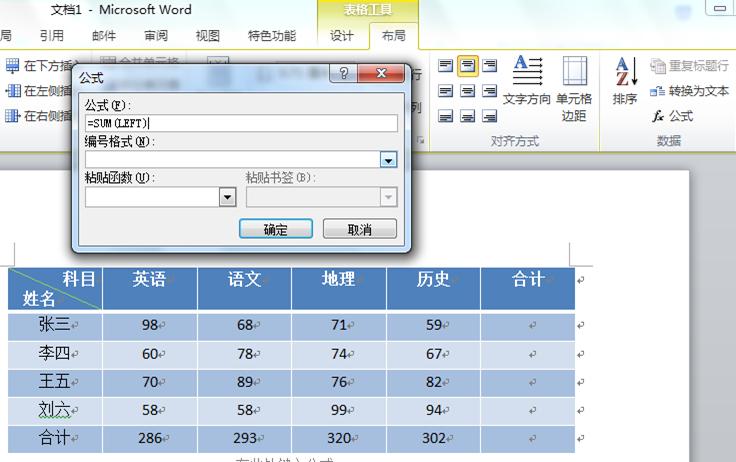Switch to the 布局 table tools tab

pyautogui.click(x=393, y=36)
